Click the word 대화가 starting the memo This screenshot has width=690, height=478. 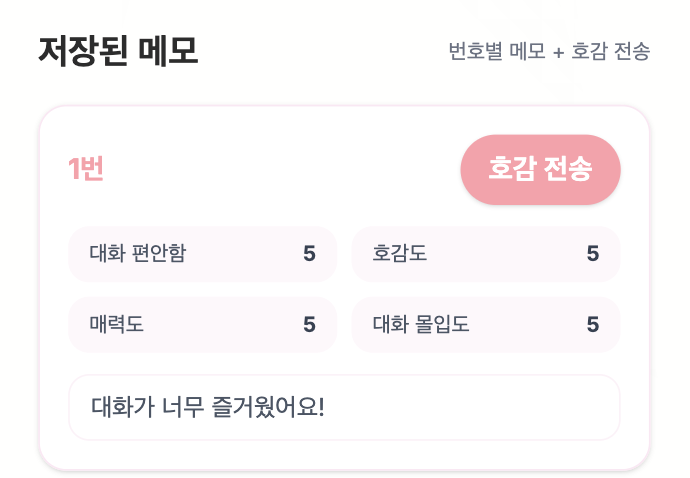point(119,407)
